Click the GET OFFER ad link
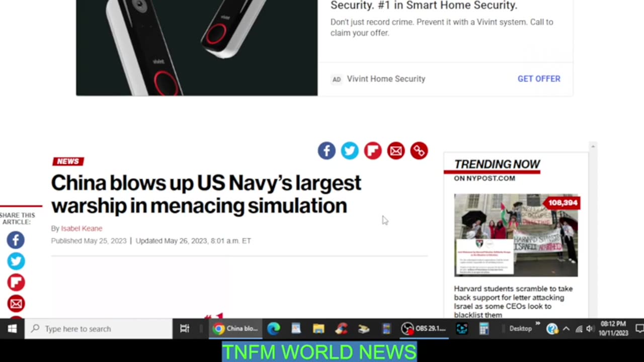The image size is (644, 362). 539,79
